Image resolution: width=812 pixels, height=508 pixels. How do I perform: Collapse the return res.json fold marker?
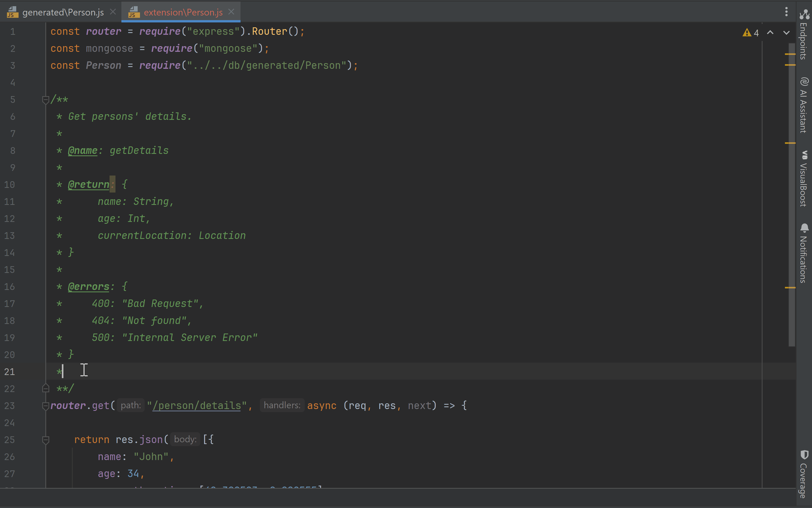pyautogui.click(x=46, y=440)
